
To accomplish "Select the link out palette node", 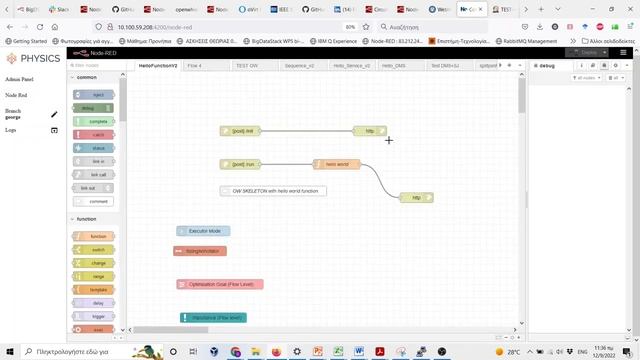I will point(93,188).
